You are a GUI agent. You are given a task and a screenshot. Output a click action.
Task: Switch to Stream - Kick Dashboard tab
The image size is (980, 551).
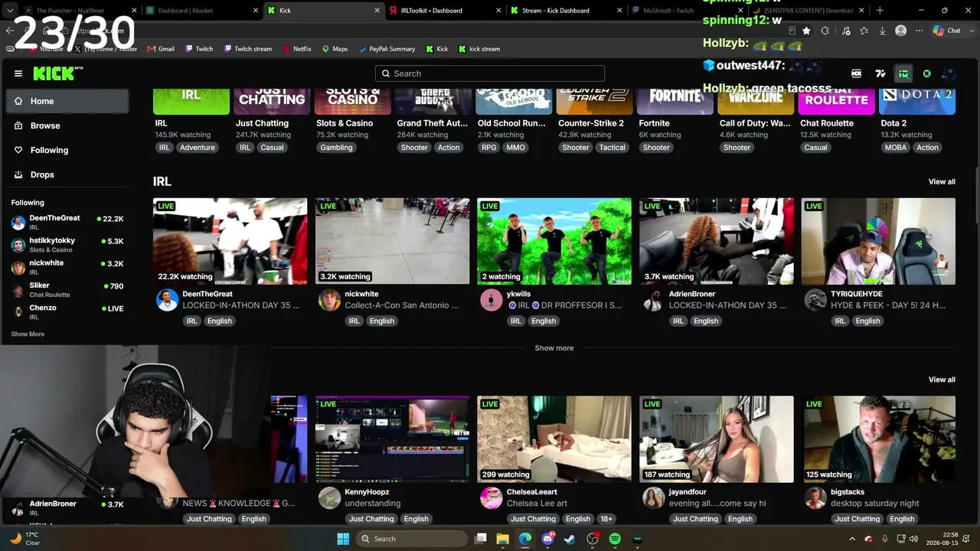tap(565, 11)
